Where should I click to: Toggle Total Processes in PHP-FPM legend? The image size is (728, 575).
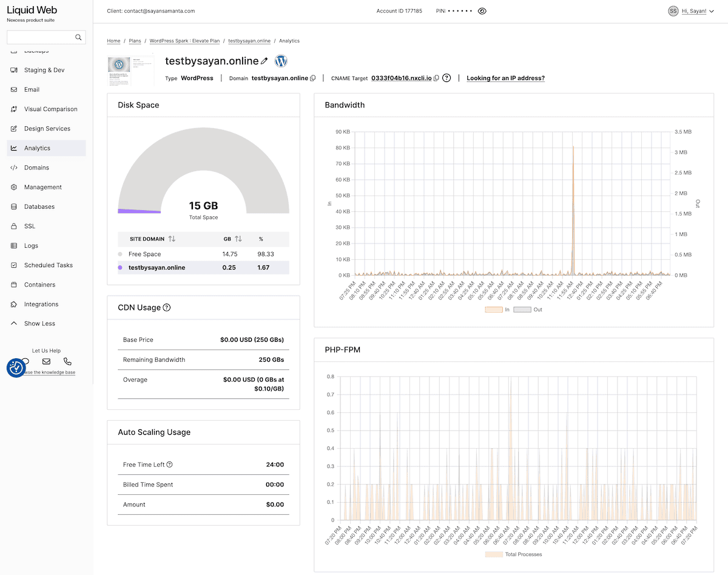[x=513, y=554]
